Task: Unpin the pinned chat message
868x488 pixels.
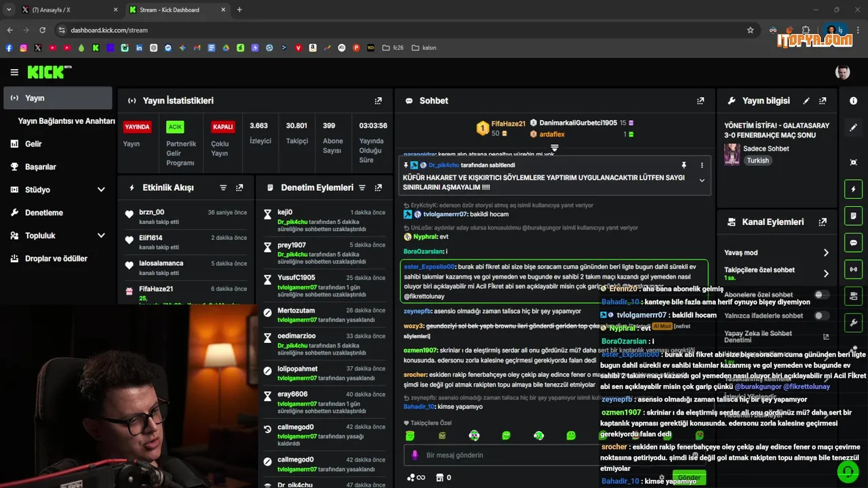Action: click(x=684, y=165)
